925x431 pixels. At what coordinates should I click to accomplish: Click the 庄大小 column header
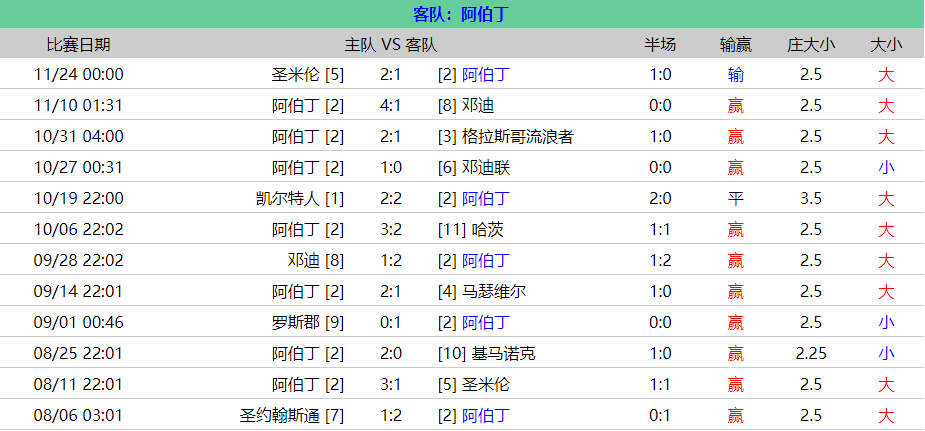[811, 44]
